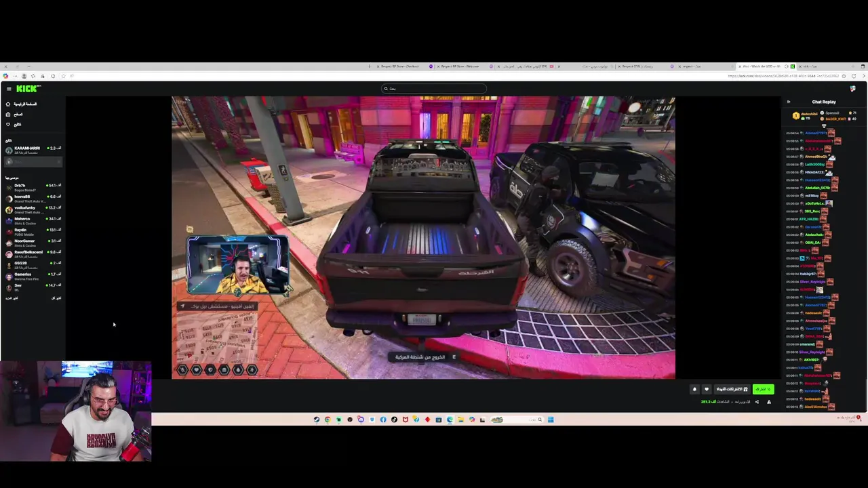Image resolution: width=868 pixels, height=488 pixels.
Task: Click chat user Laith2008q
Action: pos(814,165)
